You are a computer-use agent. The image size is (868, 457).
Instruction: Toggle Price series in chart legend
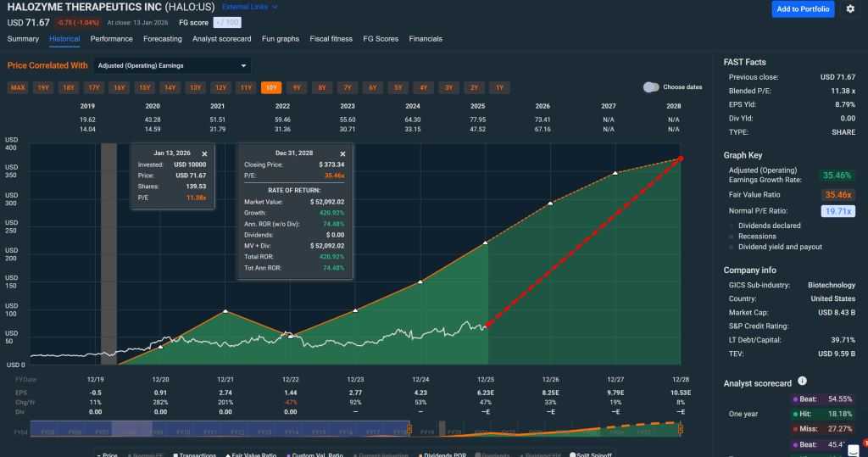107,454
